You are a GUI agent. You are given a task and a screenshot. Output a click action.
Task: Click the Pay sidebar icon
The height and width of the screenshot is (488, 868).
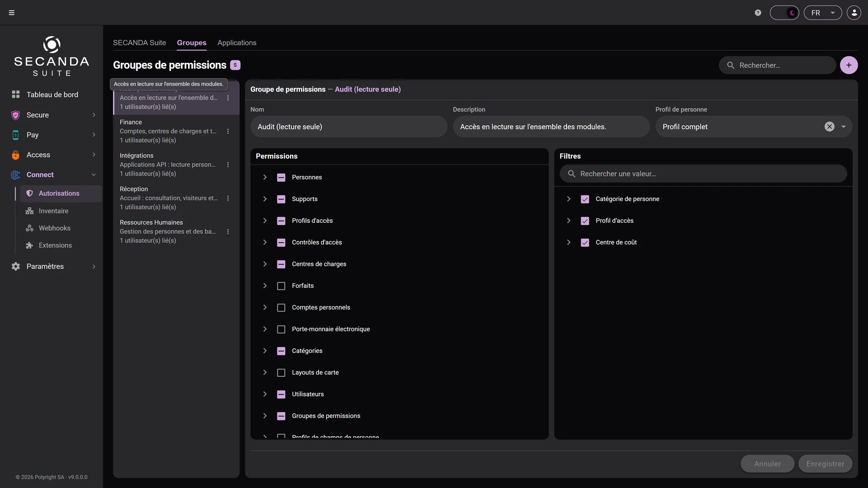[x=16, y=135]
